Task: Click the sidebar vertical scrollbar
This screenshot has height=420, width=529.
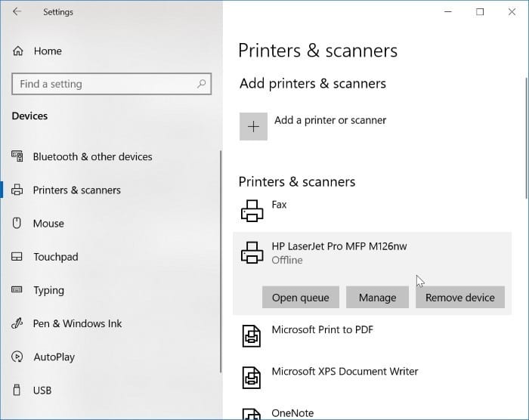Action: (221, 261)
